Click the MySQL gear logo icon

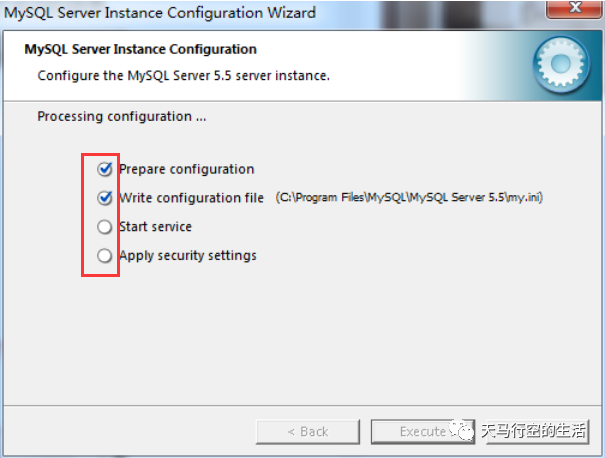(559, 65)
